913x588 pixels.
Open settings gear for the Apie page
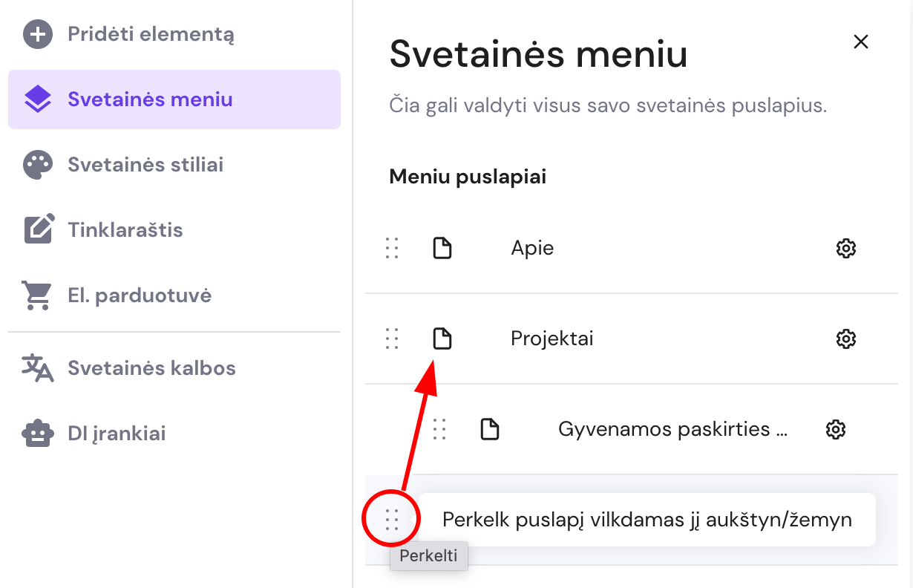click(x=845, y=248)
